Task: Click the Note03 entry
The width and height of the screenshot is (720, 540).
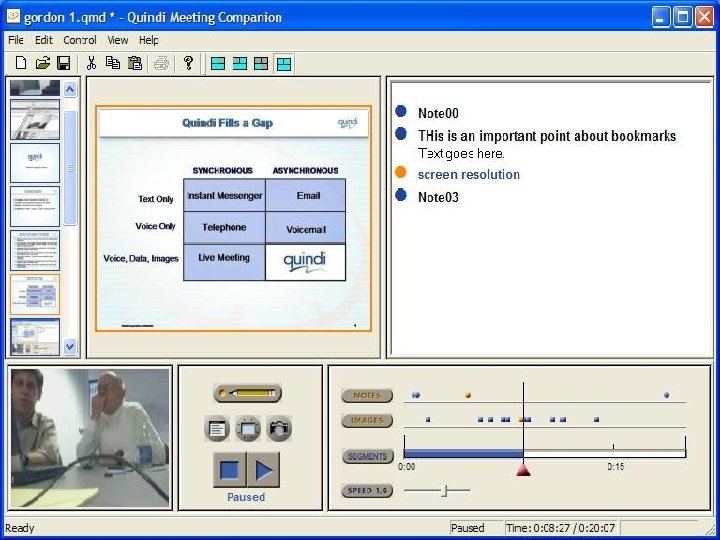Action: 438,197
